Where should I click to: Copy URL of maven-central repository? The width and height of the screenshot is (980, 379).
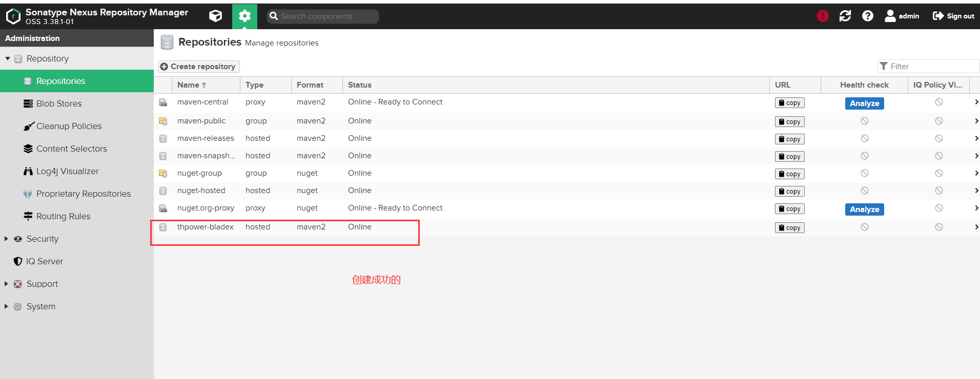click(789, 103)
